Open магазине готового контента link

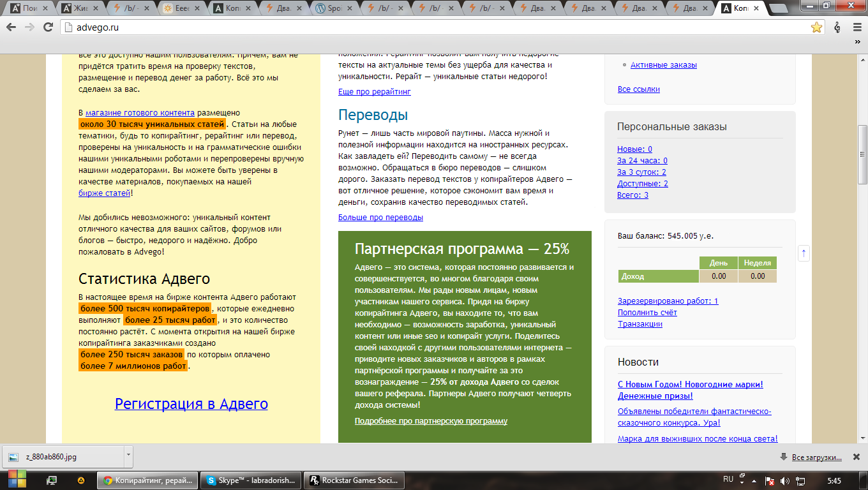(140, 112)
